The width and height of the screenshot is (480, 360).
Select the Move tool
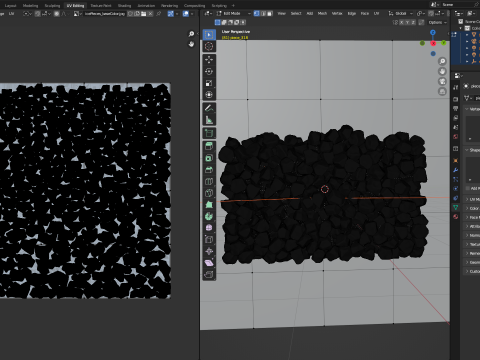209,60
